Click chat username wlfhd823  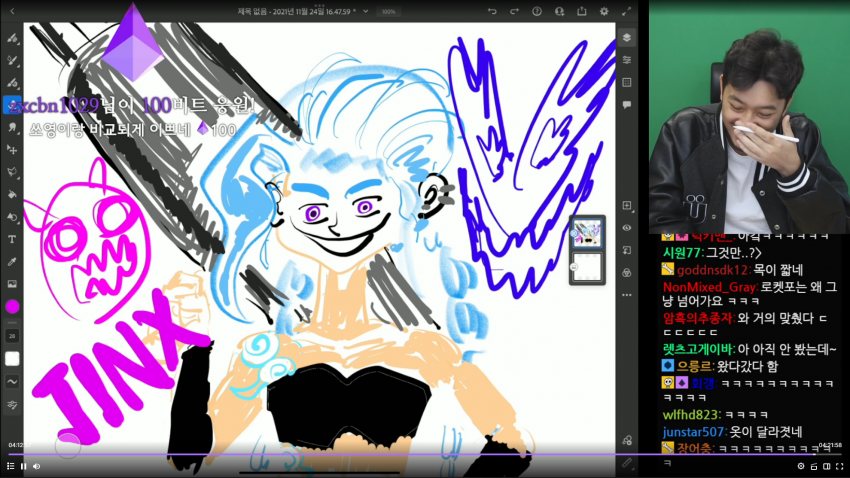[691, 415]
